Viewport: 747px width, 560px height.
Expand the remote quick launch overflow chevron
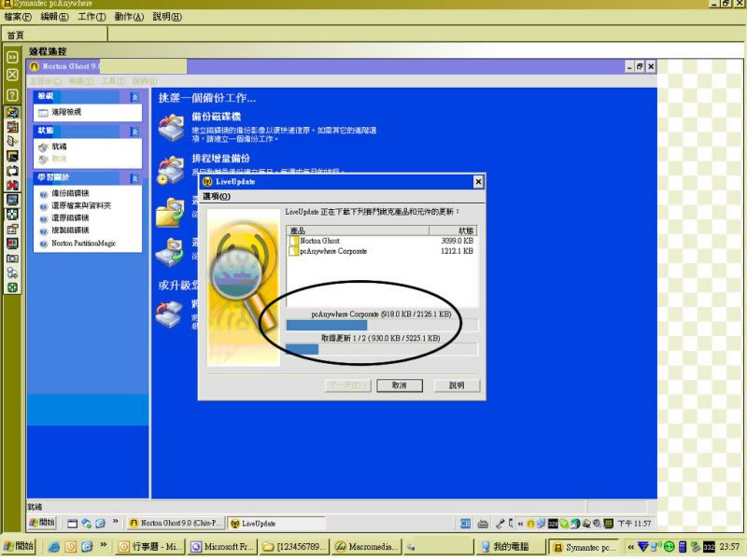click(x=115, y=522)
